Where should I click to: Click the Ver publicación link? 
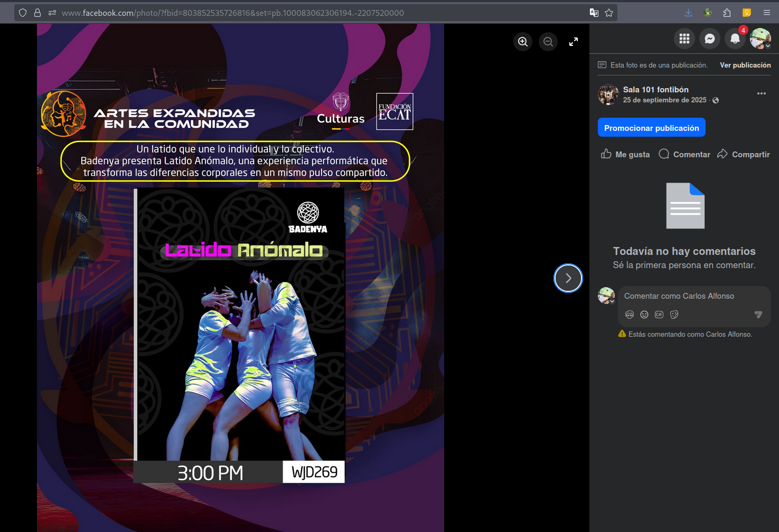(x=745, y=65)
